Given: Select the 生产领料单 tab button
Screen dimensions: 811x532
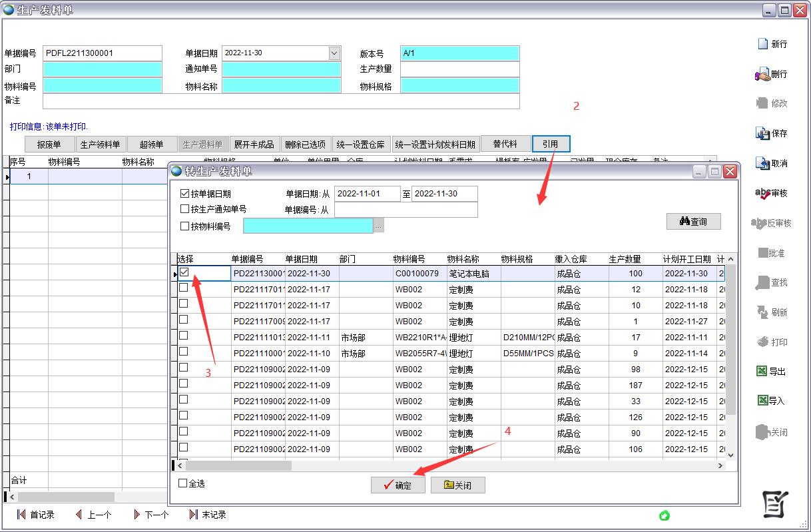Looking at the screenshot, I should (x=100, y=144).
